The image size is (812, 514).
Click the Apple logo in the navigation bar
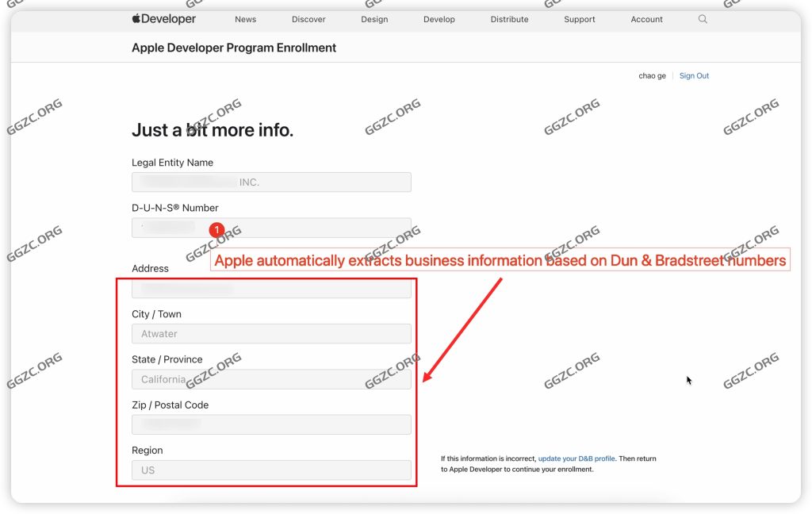tap(135, 17)
